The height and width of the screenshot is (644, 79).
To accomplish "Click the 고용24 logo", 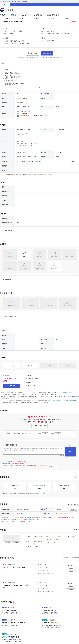I will coord(7,10).
